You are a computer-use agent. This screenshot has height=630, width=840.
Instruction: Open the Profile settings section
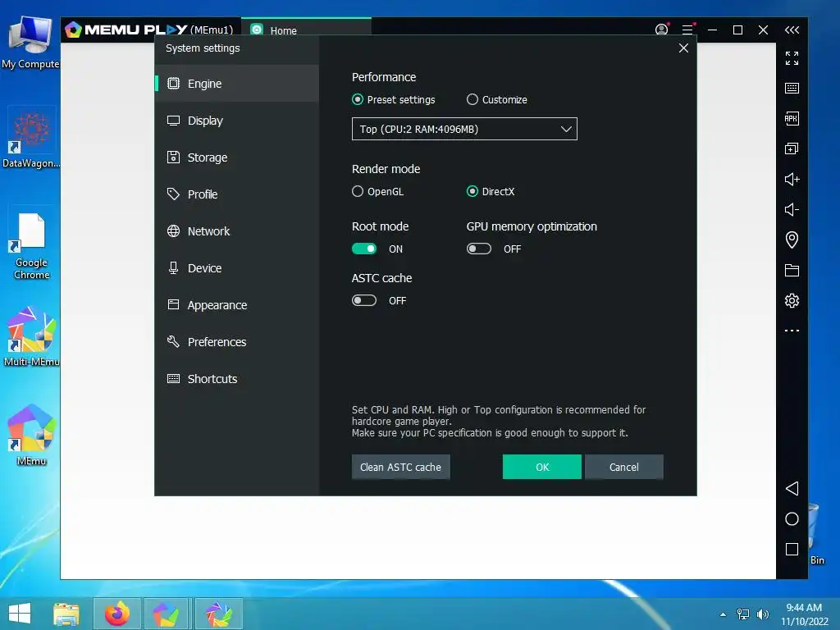tap(237, 194)
